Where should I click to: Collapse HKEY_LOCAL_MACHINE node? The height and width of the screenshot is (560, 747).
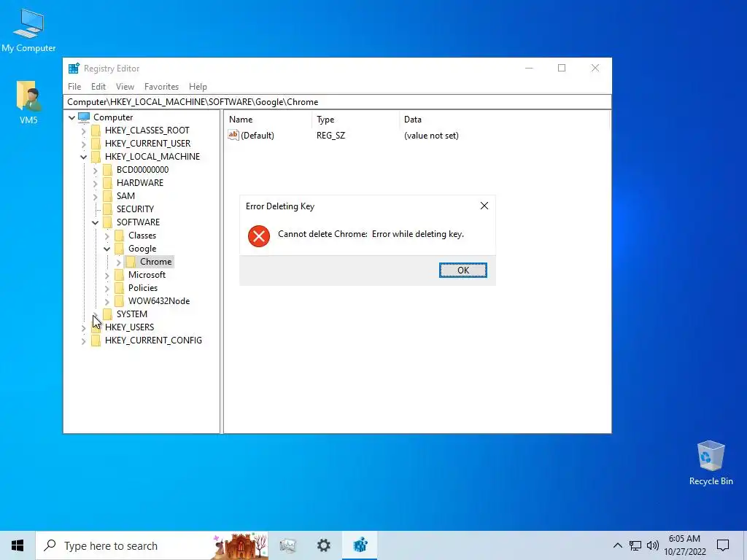click(x=83, y=157)
